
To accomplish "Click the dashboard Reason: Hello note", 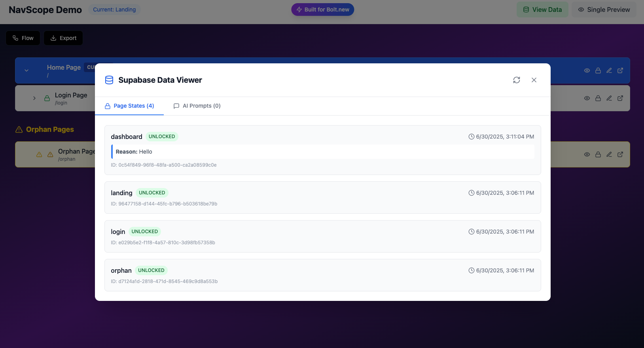I will [x=323, y=152].
